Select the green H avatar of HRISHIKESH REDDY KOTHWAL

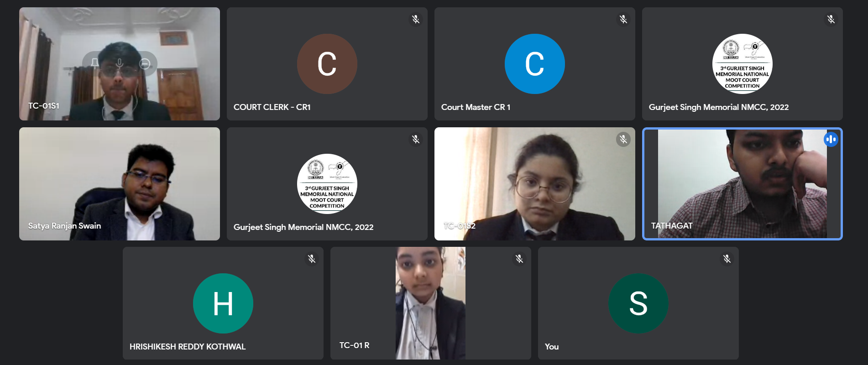(223, 303)
